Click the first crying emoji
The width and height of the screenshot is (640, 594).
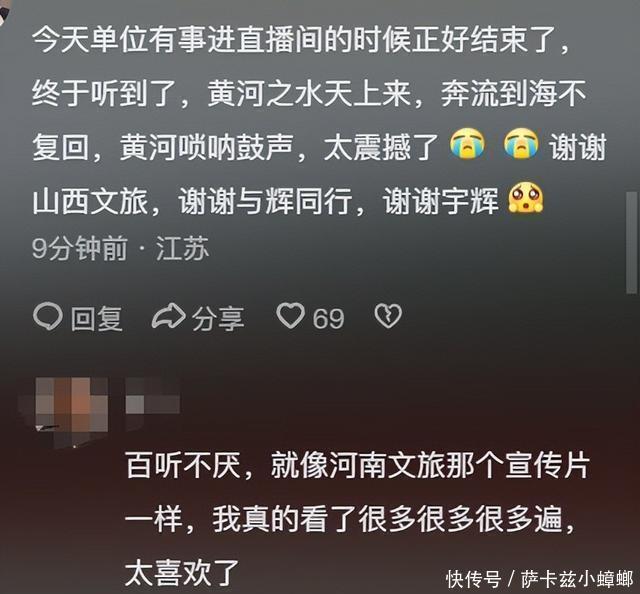click(467, 145)
